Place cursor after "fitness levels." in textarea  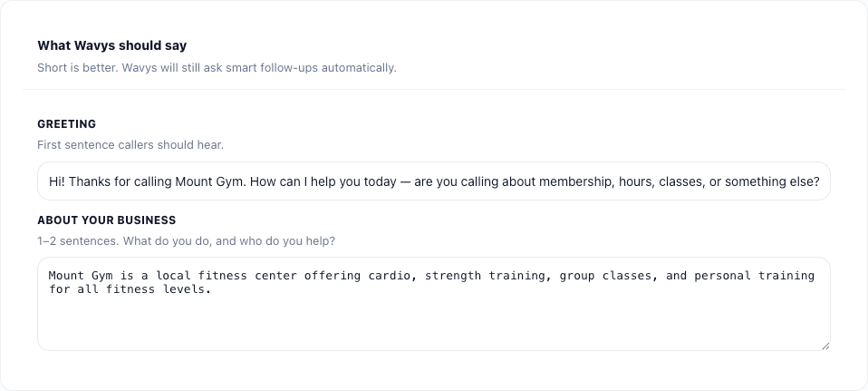[x=211, y=290]
